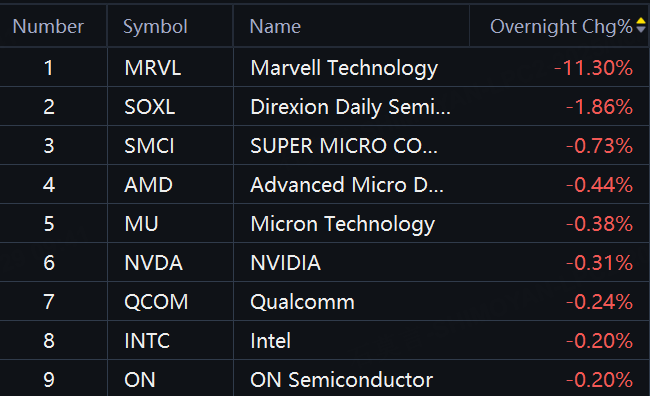
Task: Click Marvell Technology name
Action: click(344, 68)
